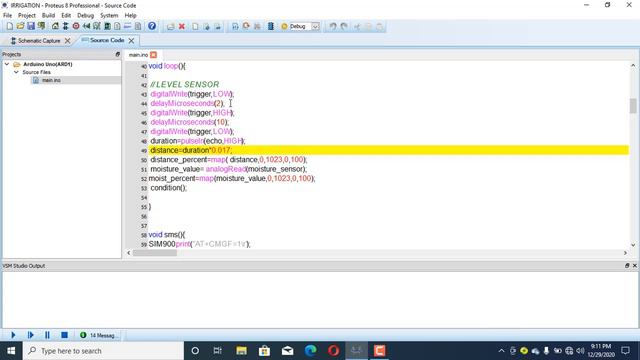Open Microsoft Edge from the taskbar
The width and height of the screenshot is (640, 360).
[311, 351]
